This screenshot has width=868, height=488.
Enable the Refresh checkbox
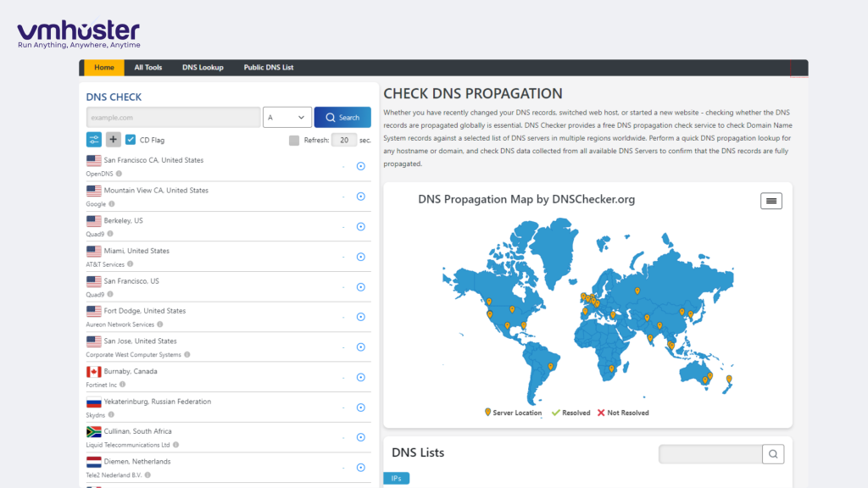click(x=294, y=141)
